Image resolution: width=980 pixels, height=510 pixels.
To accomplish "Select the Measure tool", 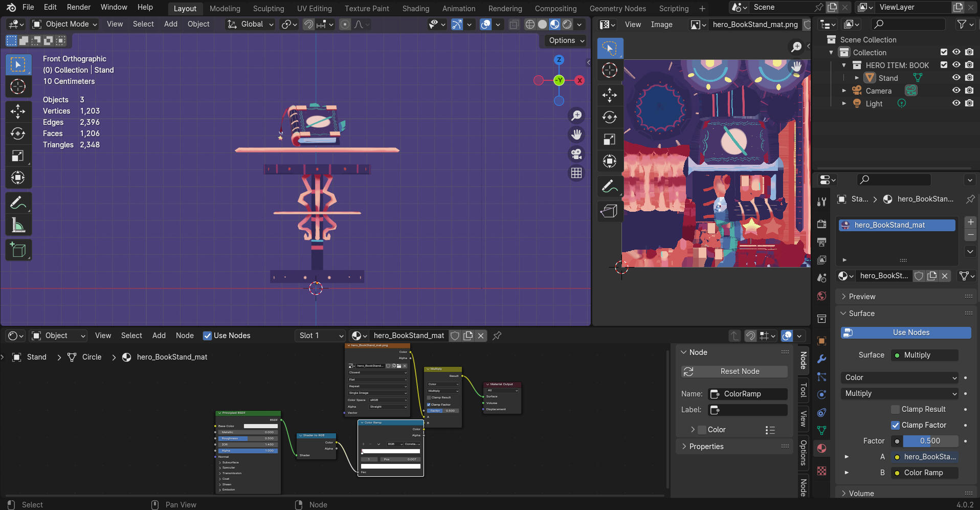I will (x=18, y=226).
